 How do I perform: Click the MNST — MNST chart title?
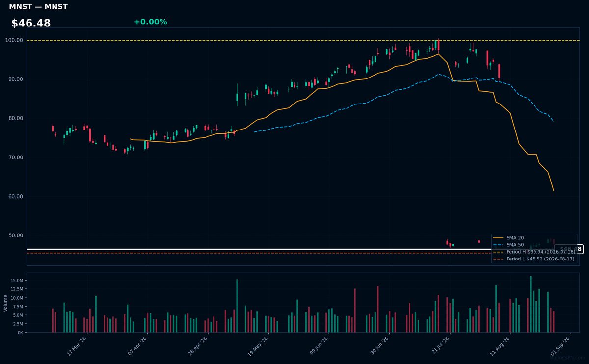[38, 7]
